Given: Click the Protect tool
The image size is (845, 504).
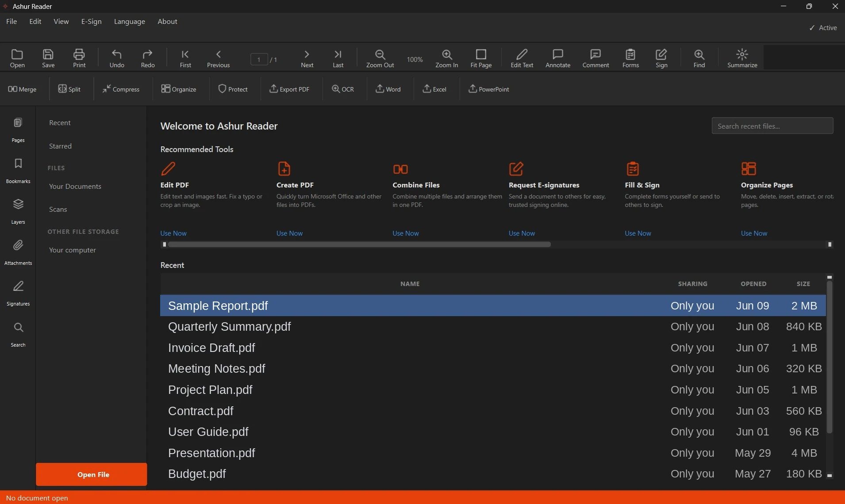Looking at the screenshot, I should (x=233, y=89).
